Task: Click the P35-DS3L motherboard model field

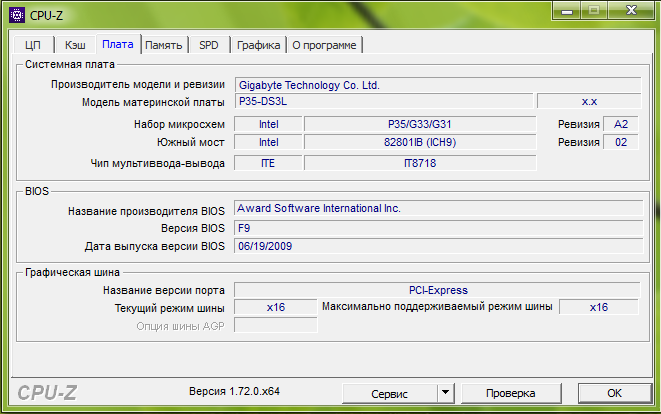Action: click(384, 102)
